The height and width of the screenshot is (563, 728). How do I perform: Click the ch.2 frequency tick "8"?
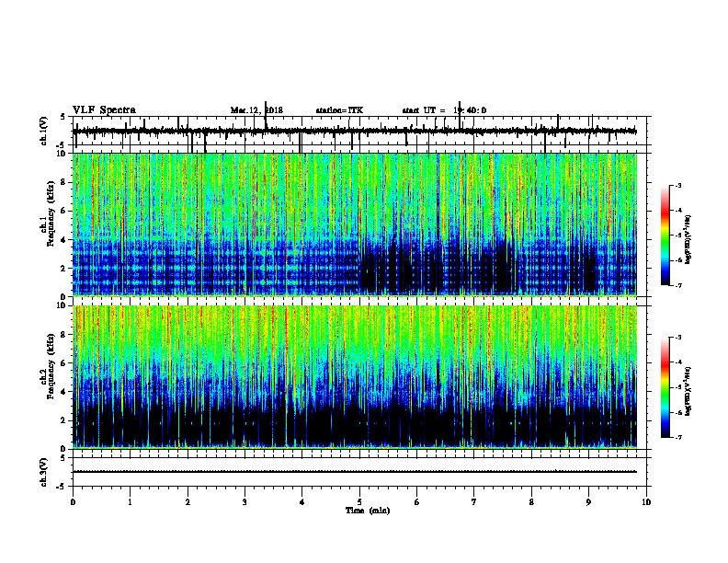click(63, 335)
